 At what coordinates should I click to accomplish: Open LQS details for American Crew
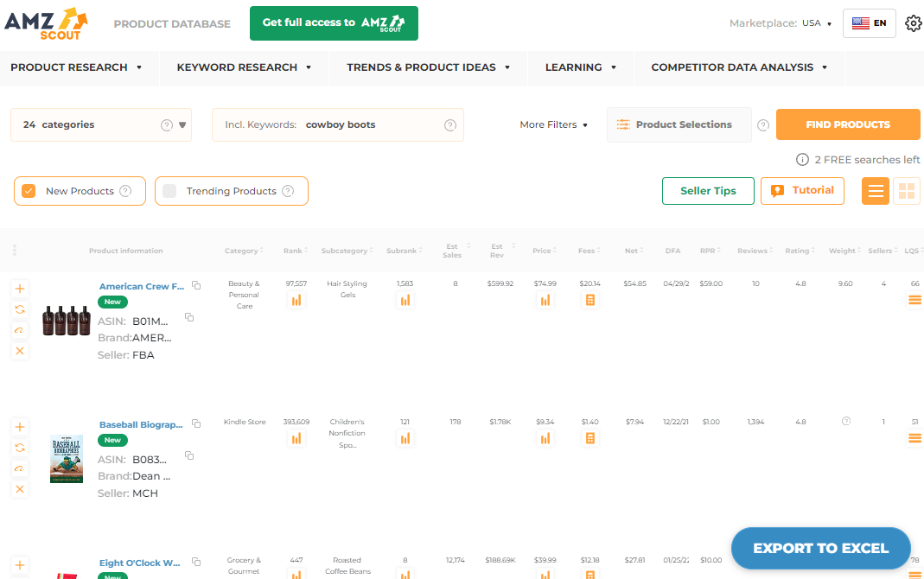pyautogui.click(x=914, y=301)
